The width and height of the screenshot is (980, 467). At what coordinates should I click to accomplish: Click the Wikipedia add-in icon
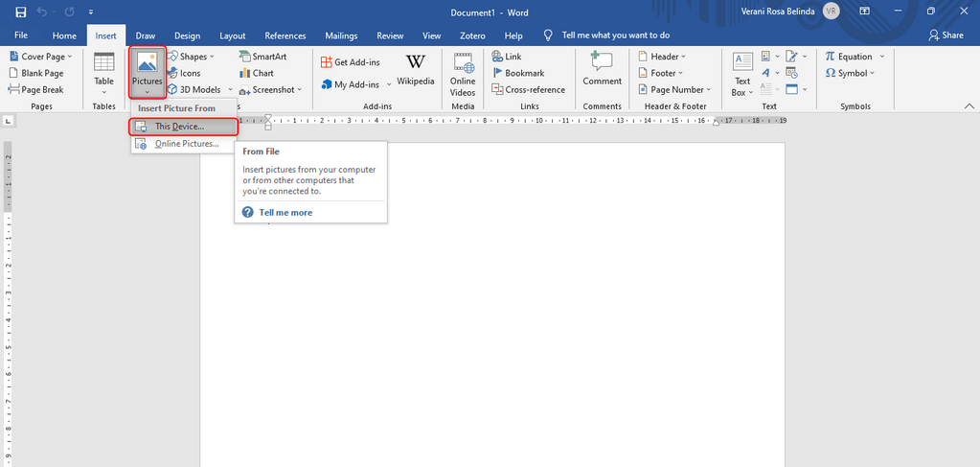pos(415,68)
